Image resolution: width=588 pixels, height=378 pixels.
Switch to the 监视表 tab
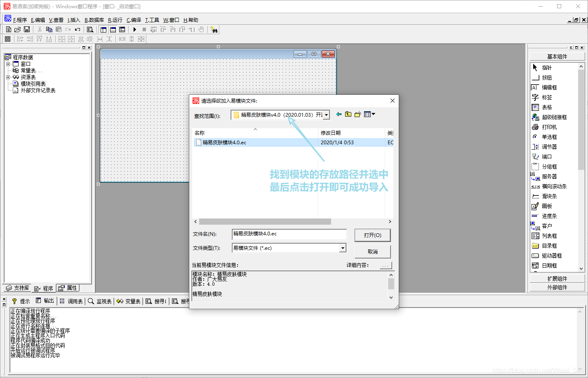100,301
